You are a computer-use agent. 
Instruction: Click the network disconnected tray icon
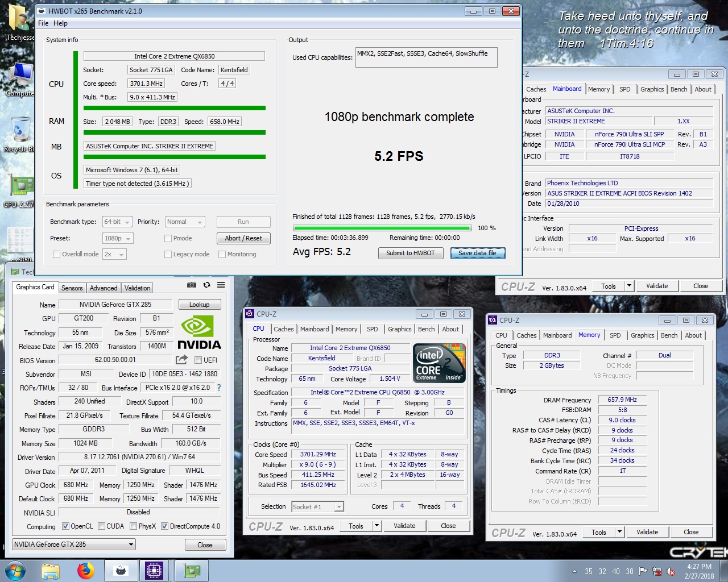pos(657,571)
